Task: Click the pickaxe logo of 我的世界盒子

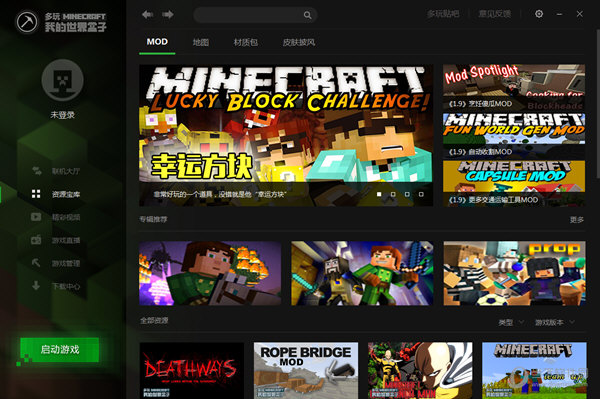Action: click(x=27, y=22)
